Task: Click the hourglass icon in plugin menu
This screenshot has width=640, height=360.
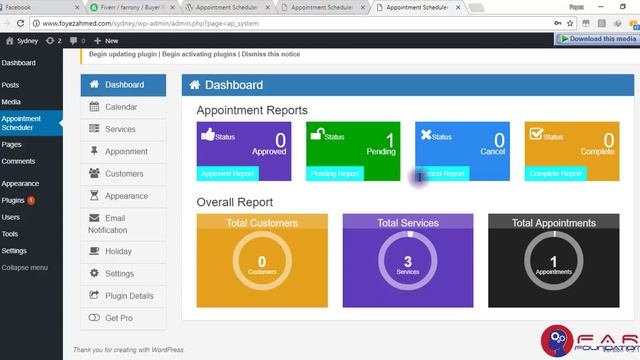Action: [x=94, y=196]
